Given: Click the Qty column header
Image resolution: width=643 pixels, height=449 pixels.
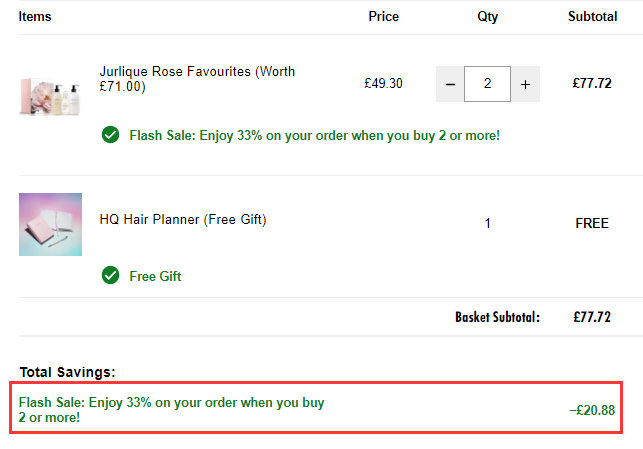Looking at the screenshot, I should [488, 16].
